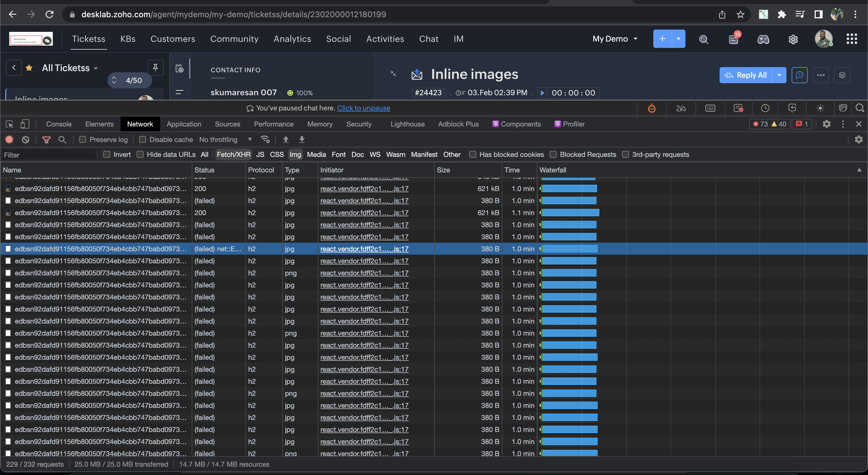Screen dimensions: 868x475
Task: Click the DevTools record network log button
Action: [9, 139]
